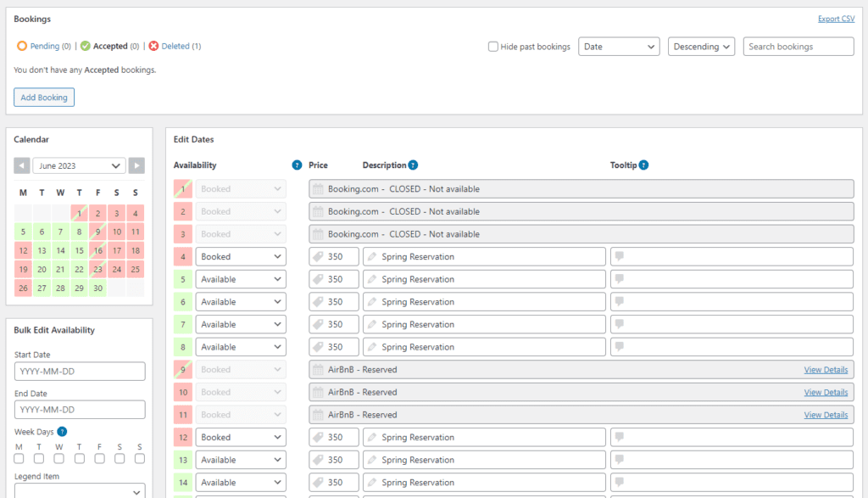The image size is (868, 498).
Task: Check the Monday week day box
Action: (19, 459)
